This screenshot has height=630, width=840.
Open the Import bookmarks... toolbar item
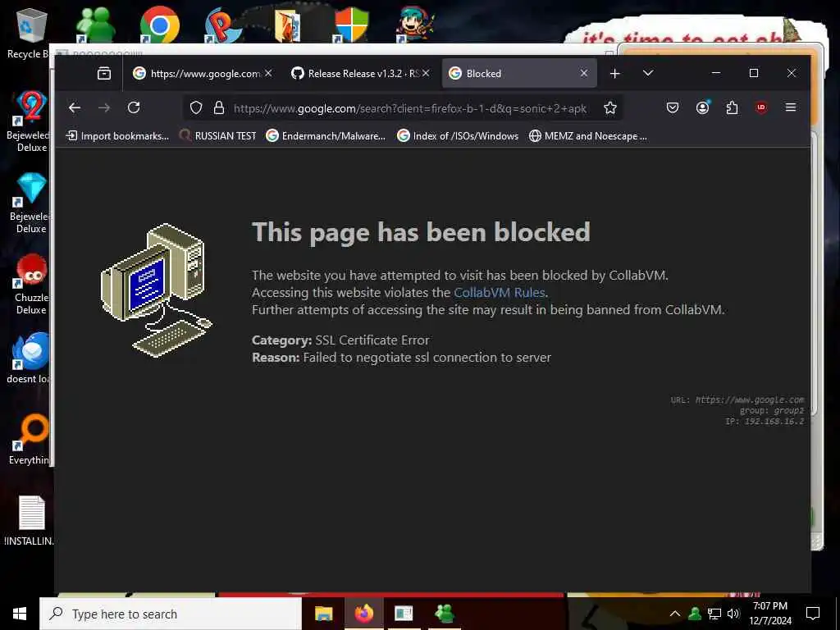(117, 136)
